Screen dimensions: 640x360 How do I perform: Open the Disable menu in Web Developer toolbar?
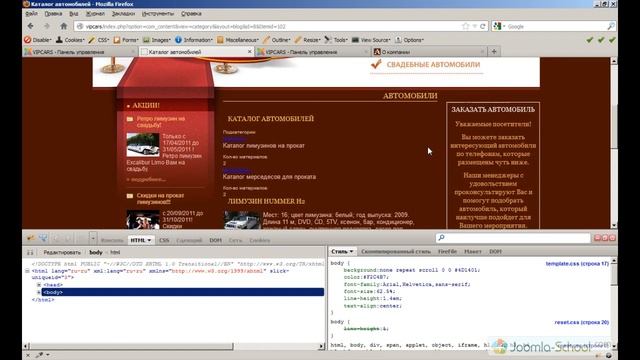click(x=38, y=40)
